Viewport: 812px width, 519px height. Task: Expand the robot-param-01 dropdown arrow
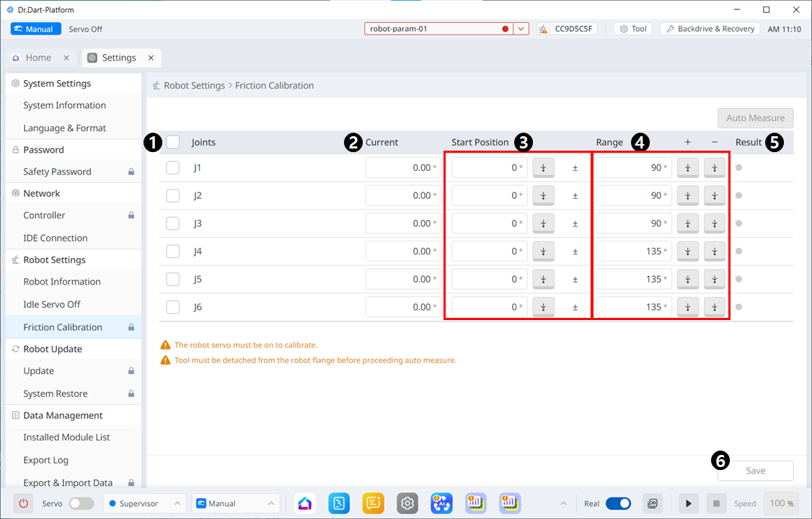click(521, 29)
